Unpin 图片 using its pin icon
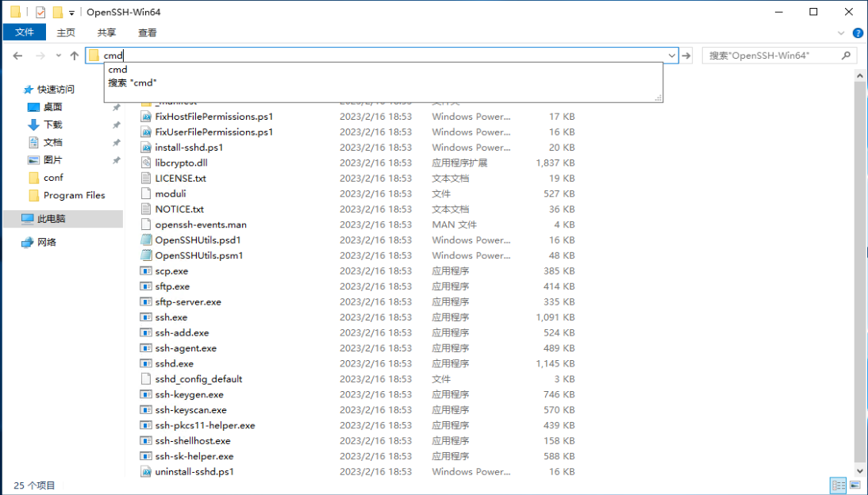Image resolution: width=868 pixels, height=495 pixels. (x=117, y=160)
